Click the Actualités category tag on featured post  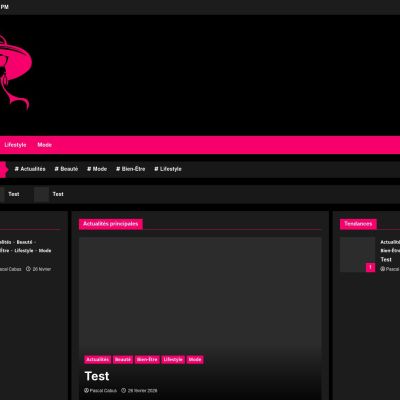pos(98,360)
